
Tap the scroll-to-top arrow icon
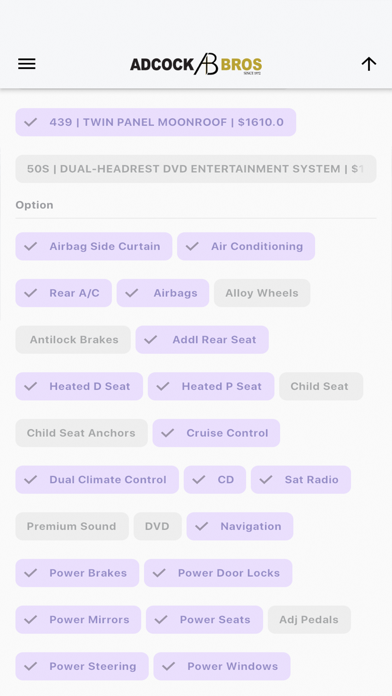(369, 64)
